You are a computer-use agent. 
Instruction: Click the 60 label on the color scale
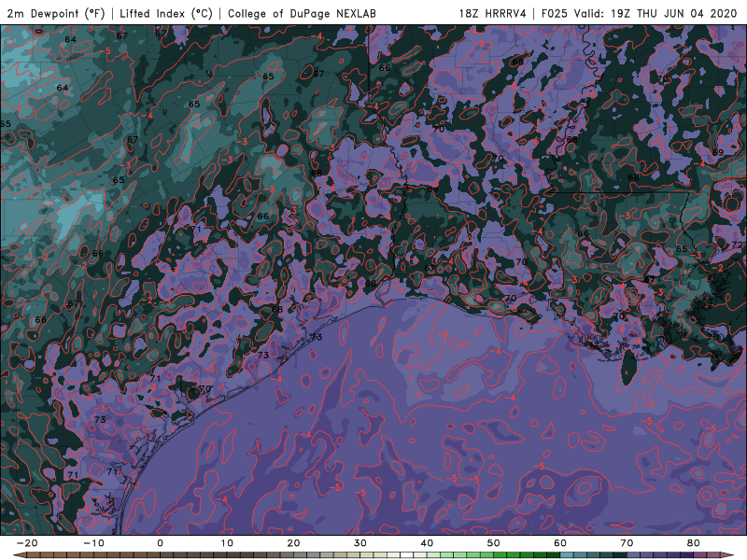[x=560, y=543]
